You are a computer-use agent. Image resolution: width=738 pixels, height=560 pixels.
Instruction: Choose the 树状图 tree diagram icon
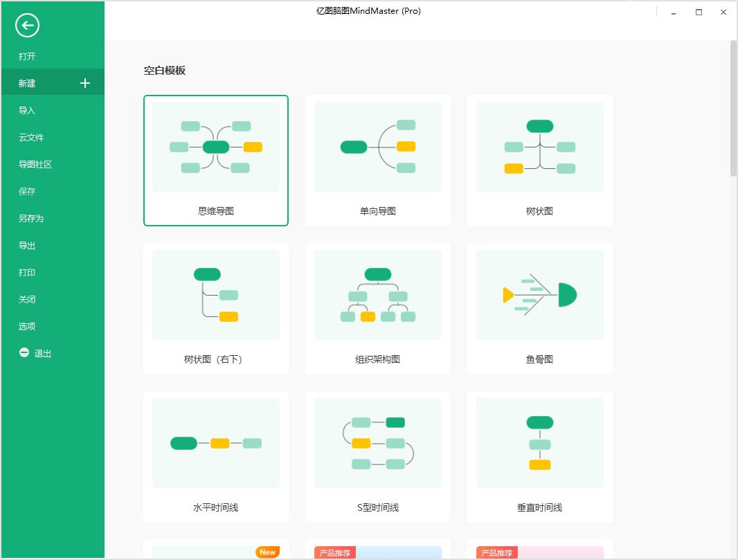click(x=540, y=147)
